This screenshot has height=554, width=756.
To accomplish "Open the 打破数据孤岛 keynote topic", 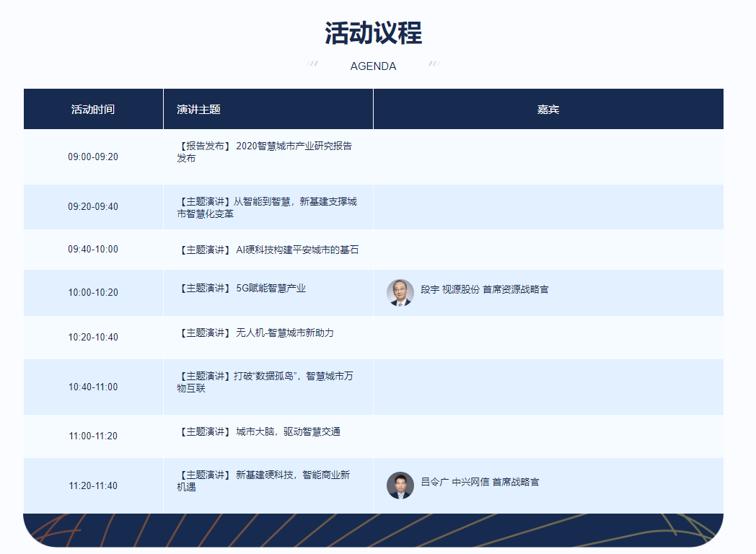I will [x=265, y=382].
